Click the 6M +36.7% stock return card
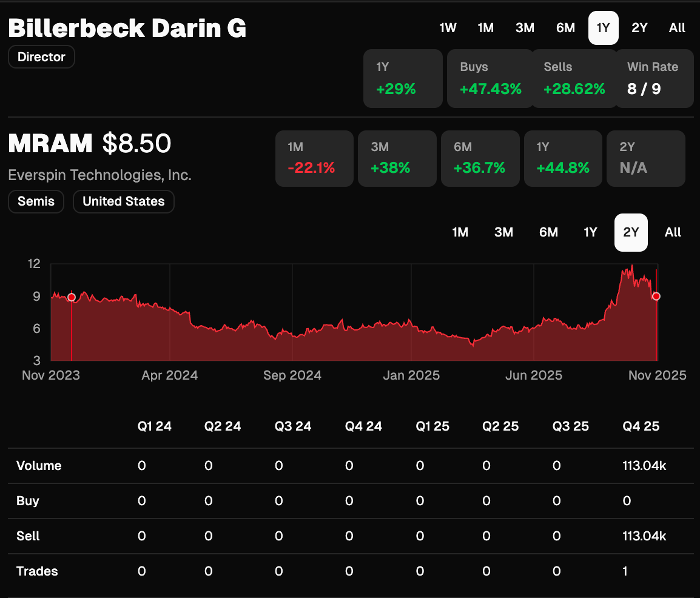This screenshot has height=598, width=700. 480,158
